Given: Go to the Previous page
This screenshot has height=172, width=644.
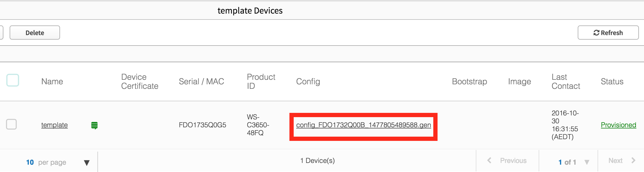Looking at the screenshot, I should point(507,161).
